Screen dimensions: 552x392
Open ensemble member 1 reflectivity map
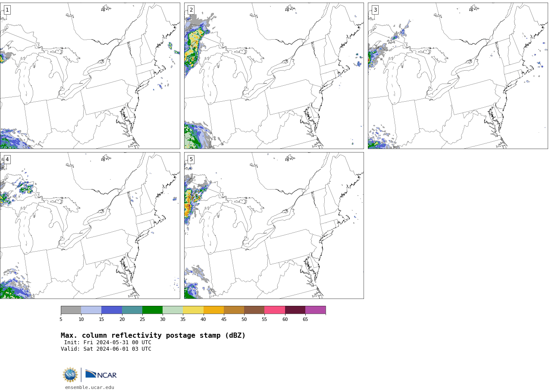[90, 76]
